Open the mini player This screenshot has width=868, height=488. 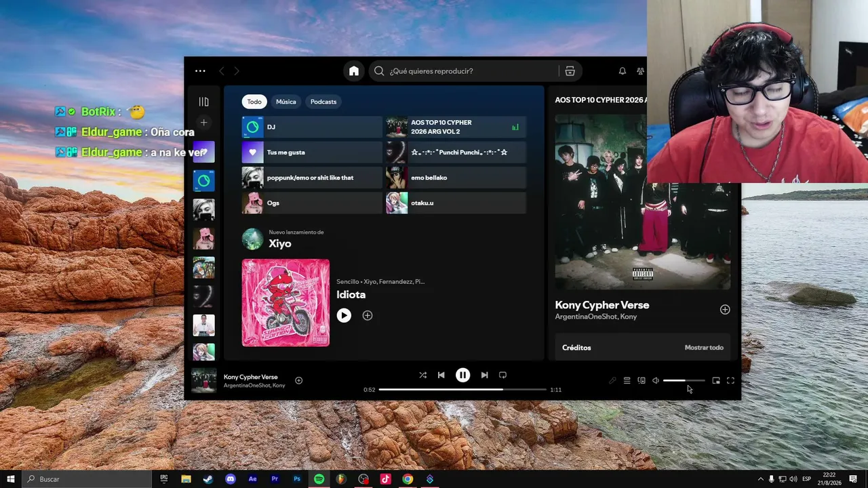pyautogui.click(x=716, y=381)
